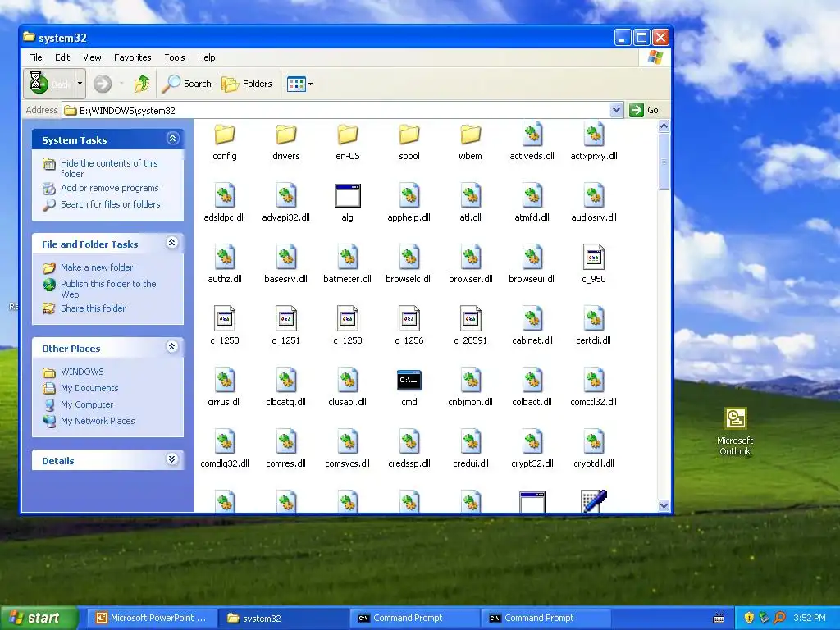The image size is (840, 630).
Task: Click the system32 taskbar button
Action: click(283, 619)
